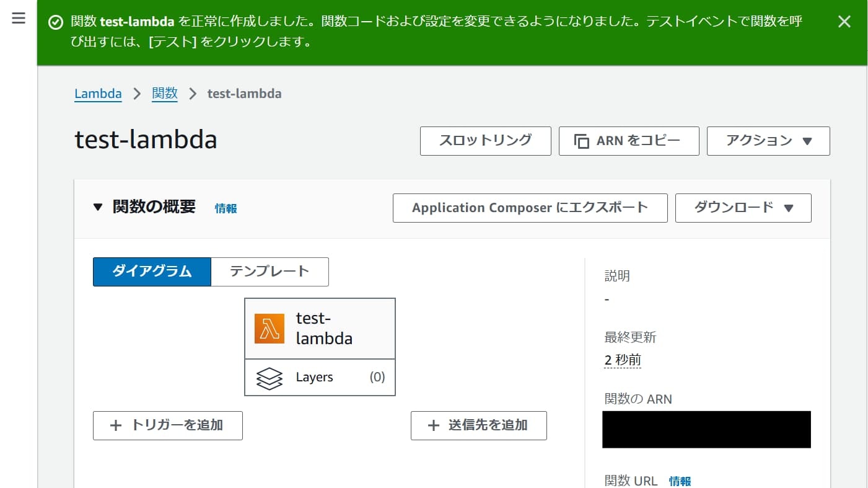Dismiss the green success banner
The width and height of the screenshot is (868, 488).
pyautogui.click(x=844, y=22)
